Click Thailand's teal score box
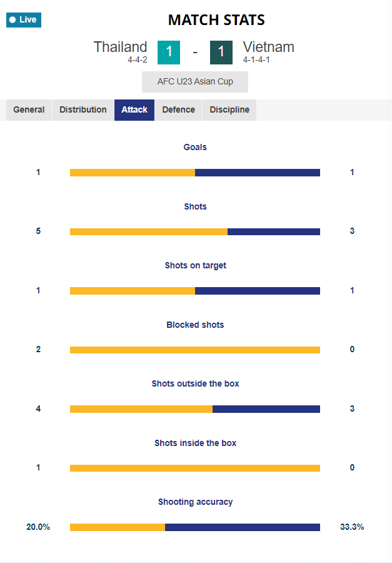The width and height of the screenshot is (392, 563). coord(169,53)
